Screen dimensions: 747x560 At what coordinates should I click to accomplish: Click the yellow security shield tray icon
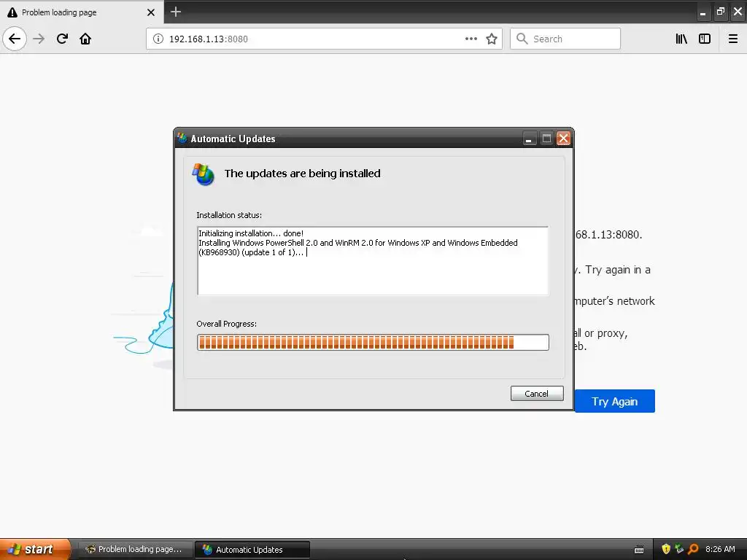pos(666,549)
